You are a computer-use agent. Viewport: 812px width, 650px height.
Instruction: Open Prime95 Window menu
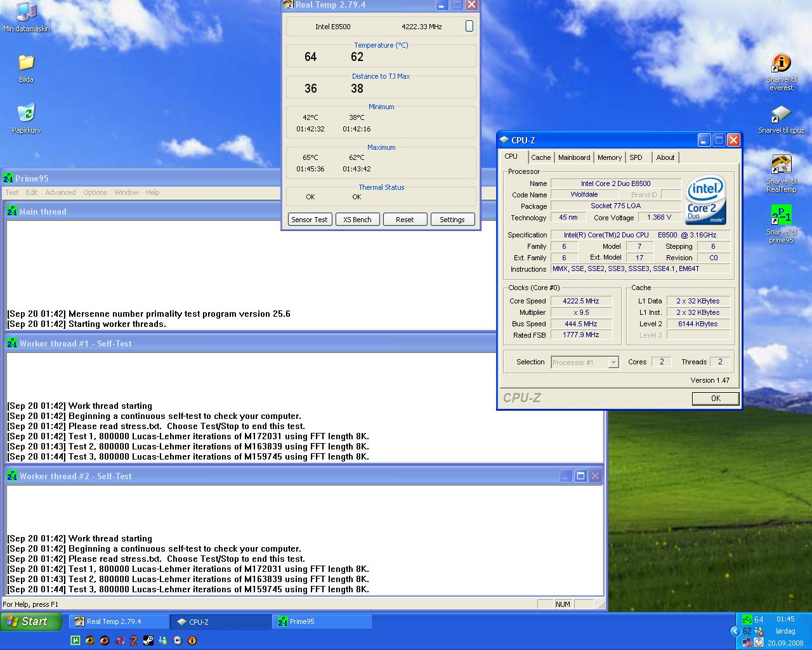[126, 192]
